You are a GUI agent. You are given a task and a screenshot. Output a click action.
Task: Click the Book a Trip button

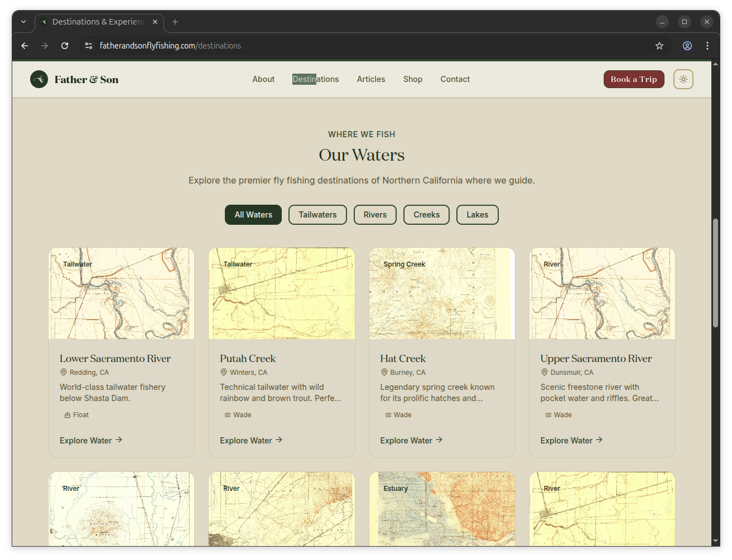634,79
